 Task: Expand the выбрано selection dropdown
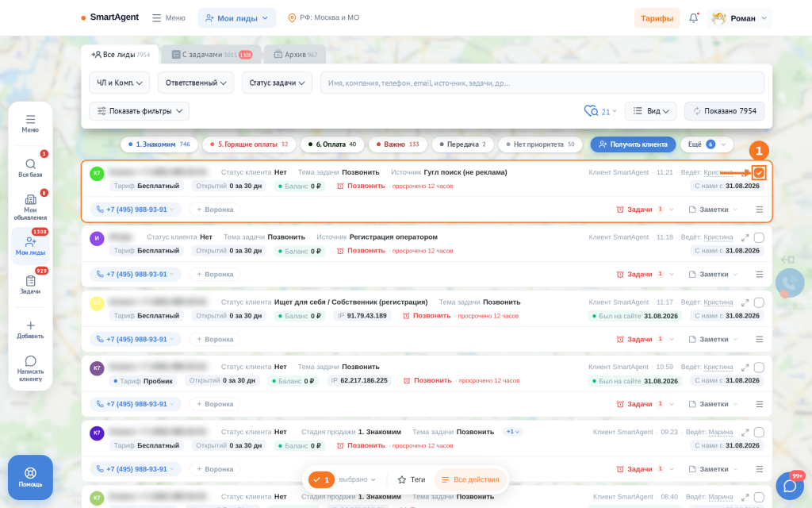(358, 479)
